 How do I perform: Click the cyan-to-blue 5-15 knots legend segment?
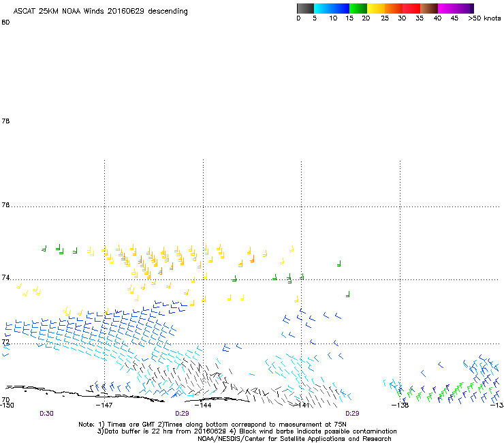[332, 8]
